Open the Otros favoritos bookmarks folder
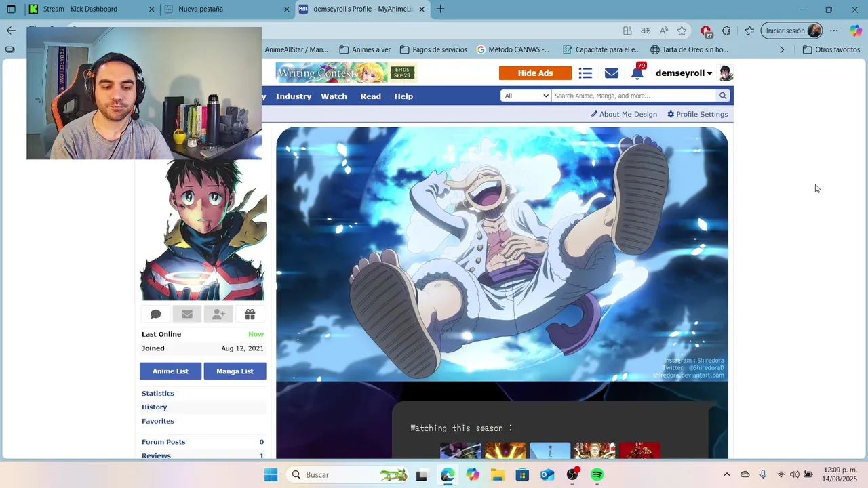Image resolution: width=868 pixels, height=488 pixels. (x=831, y=49)
